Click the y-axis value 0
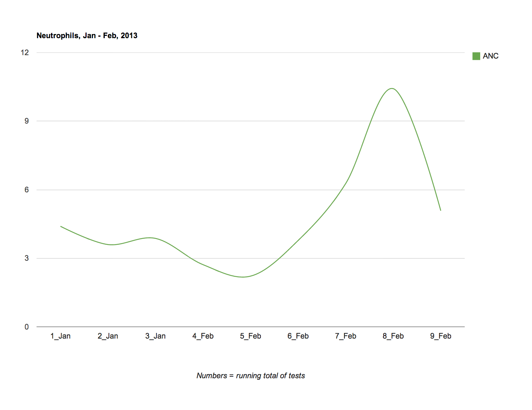Image resolution: width=532 pixels, height=410 pixels. 26,327
